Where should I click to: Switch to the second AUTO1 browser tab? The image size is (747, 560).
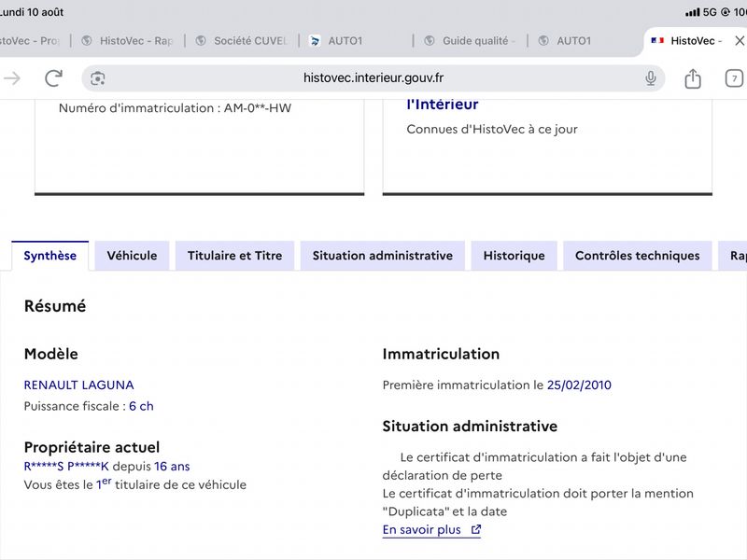click(585, 41)
